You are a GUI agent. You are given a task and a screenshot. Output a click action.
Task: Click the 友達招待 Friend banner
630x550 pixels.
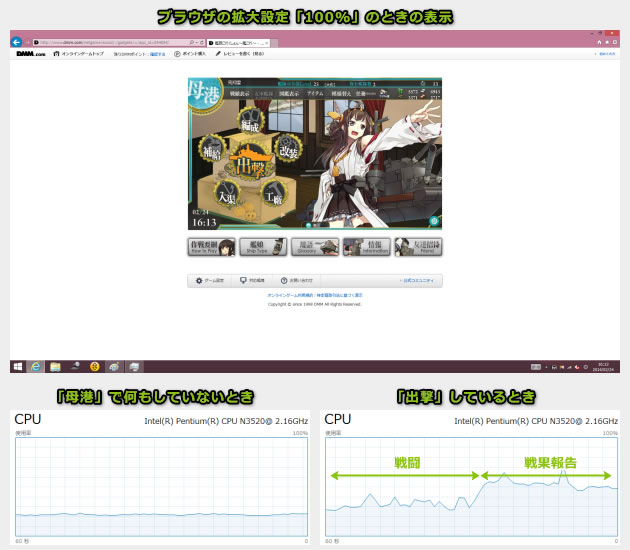tap(418, 247)
